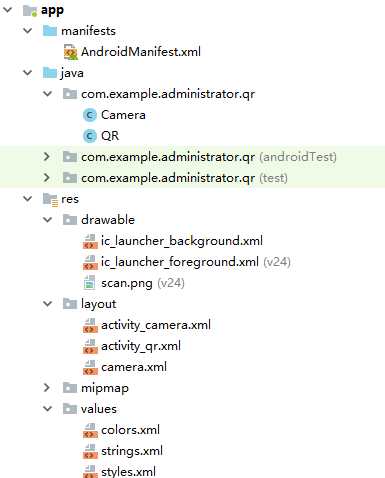385x478 pixels.
Task: Select the app module label
Action: click(52, 10)
